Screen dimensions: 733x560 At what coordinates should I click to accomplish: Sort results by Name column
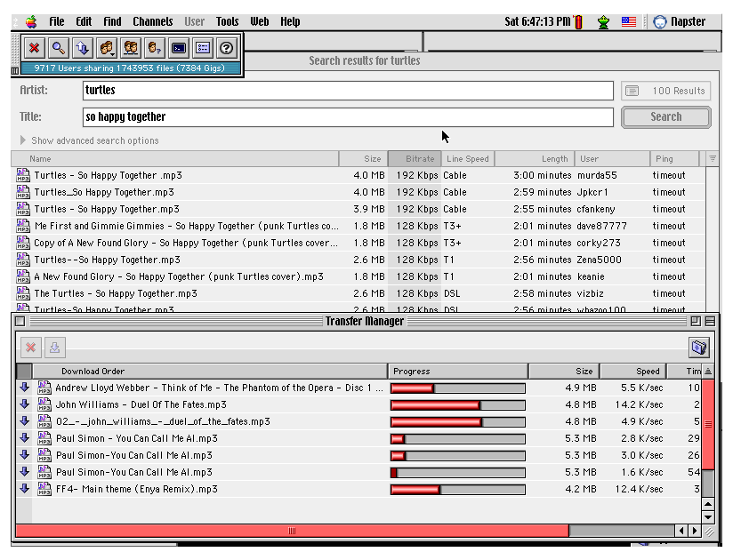click(175, 159)
